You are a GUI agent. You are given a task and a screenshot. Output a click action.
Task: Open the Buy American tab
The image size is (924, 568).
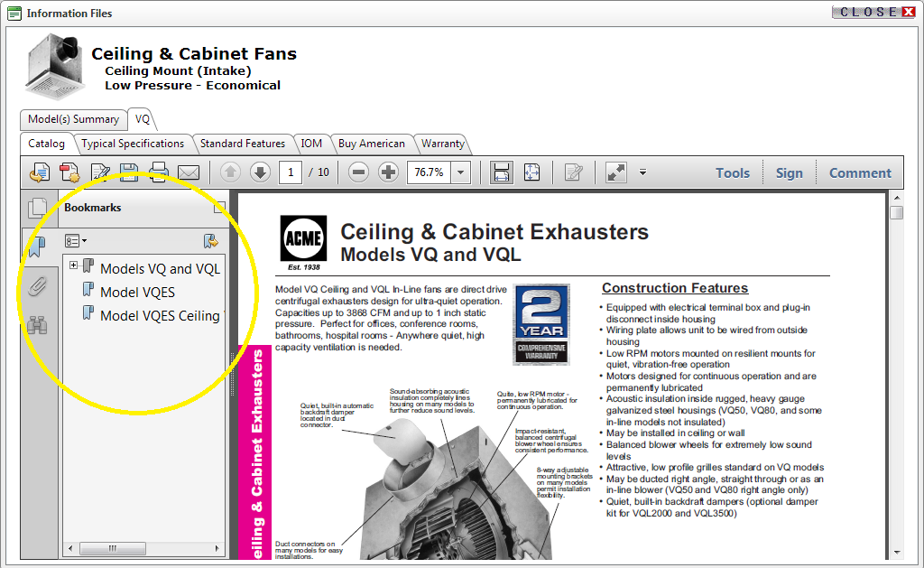(x=371, y=144)
